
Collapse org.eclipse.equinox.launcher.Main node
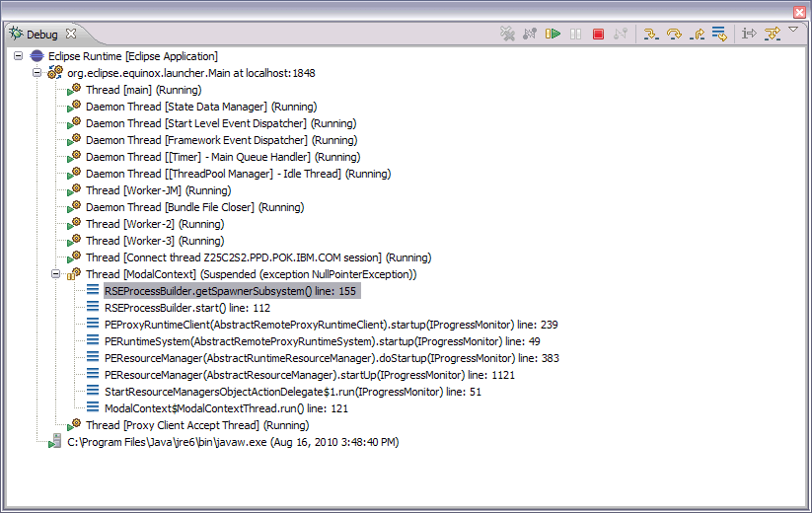tap(37, 72)
